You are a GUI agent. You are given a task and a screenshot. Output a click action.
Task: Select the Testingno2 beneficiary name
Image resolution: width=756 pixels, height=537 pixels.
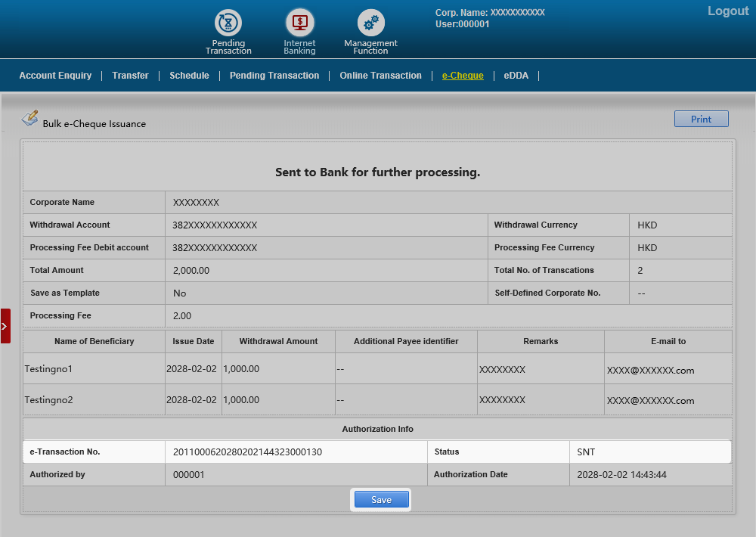[48, 399]
